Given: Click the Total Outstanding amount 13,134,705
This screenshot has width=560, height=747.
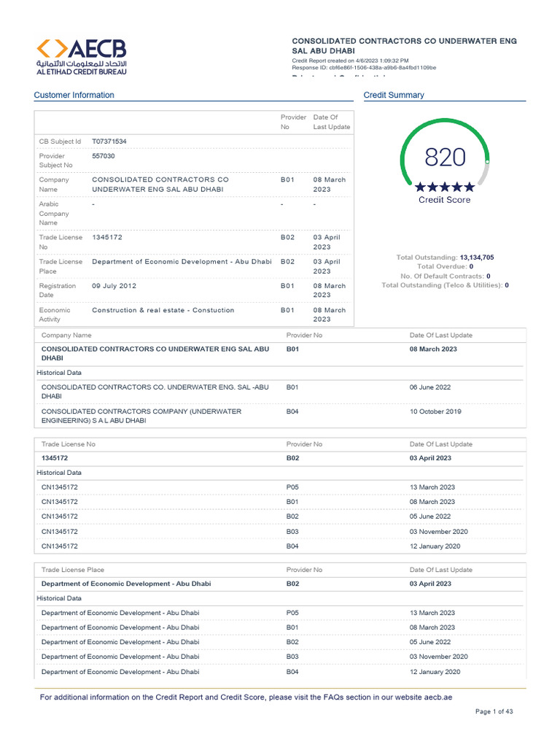Looking at the screenshot, I should [x=477, y=258].
